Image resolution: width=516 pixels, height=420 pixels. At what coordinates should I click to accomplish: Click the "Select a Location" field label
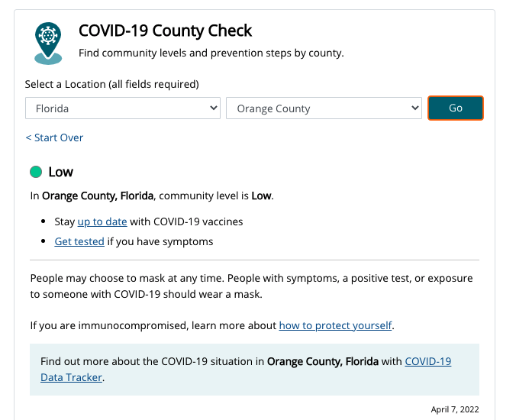point(111,84)
